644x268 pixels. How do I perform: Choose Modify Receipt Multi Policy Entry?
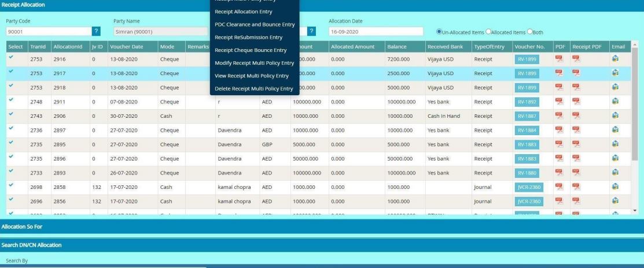255,63
